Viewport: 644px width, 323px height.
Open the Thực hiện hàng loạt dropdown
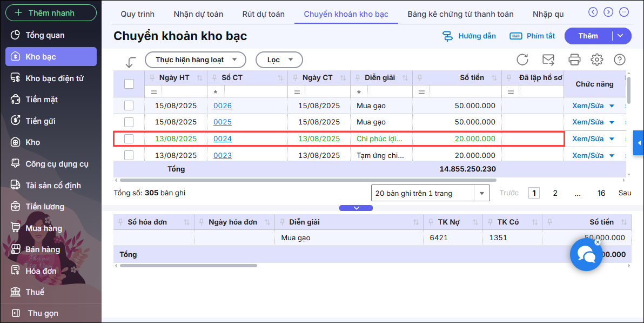coord(196,60)
